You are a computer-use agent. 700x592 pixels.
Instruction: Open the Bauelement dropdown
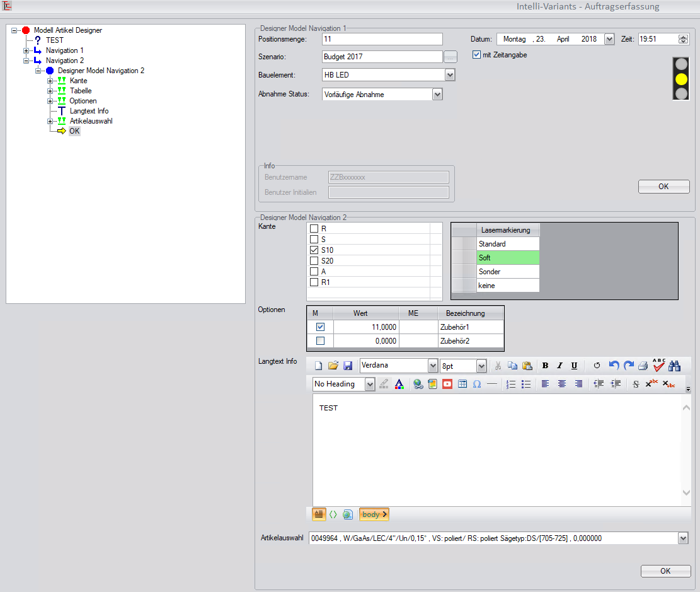(x=450, y=75)
